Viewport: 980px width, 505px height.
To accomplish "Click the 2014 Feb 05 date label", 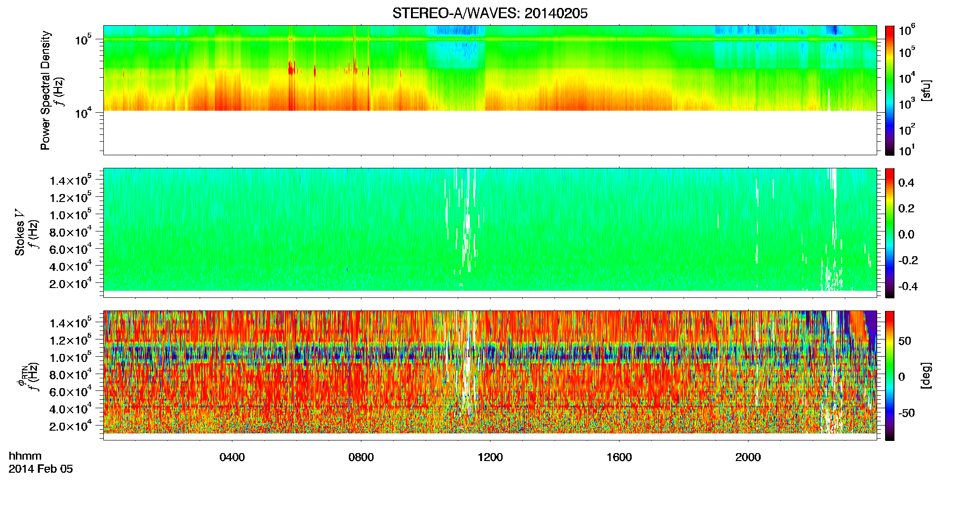I will tap(41, 469).
